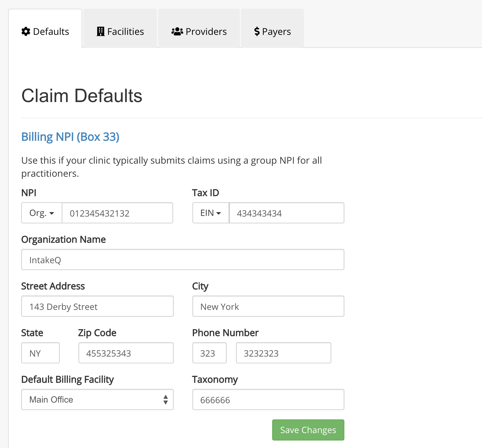
Task: Click the people icon for Providers
Action: (x=177, y=31)
